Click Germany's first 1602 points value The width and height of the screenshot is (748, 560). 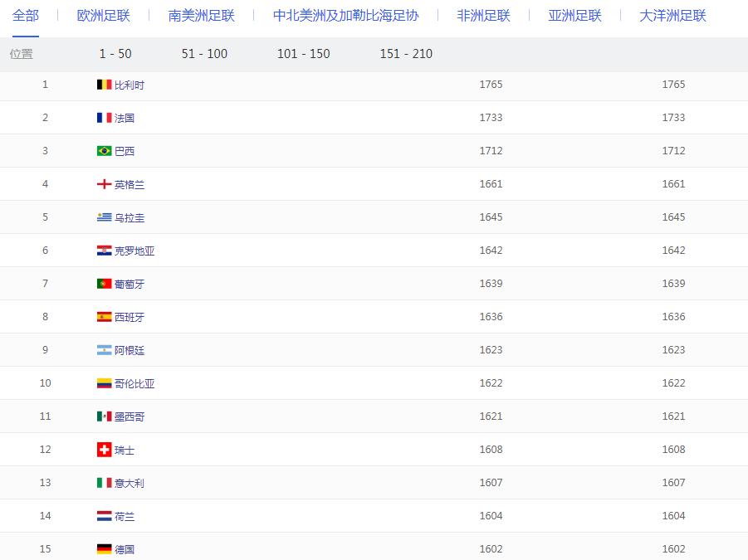tap(491, 549)
